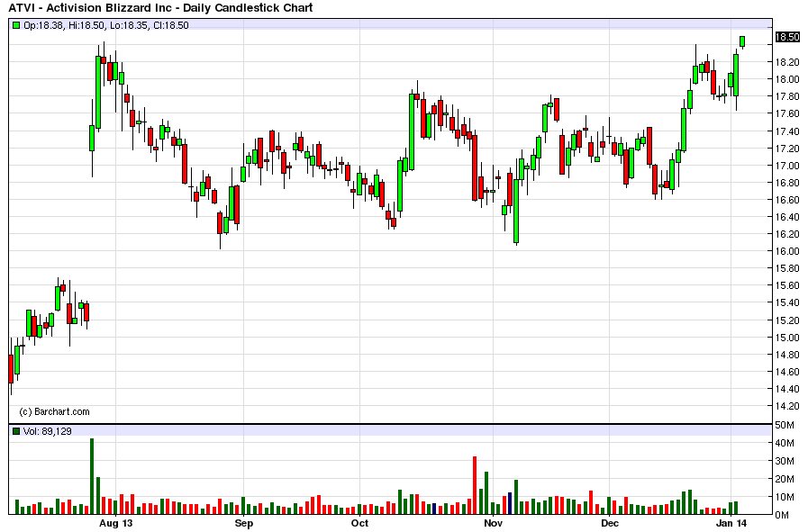Click the 20M volume axis label

click(785, 479)
